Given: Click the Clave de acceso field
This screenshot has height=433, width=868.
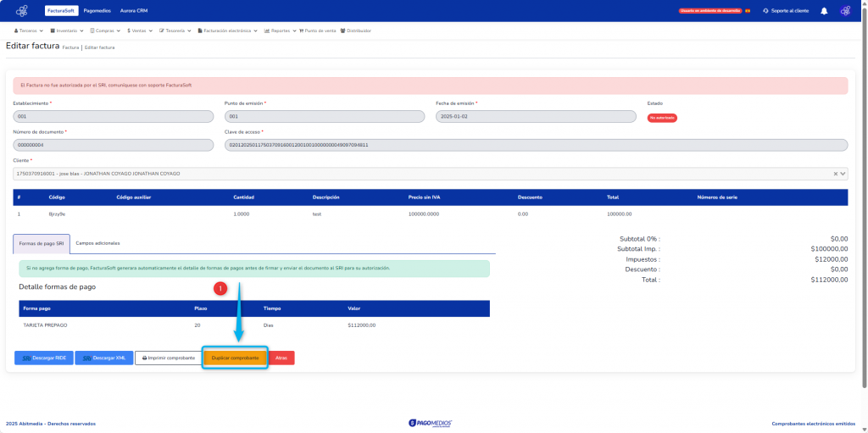Looking at the screenshot, I should [x=536, y=145].
